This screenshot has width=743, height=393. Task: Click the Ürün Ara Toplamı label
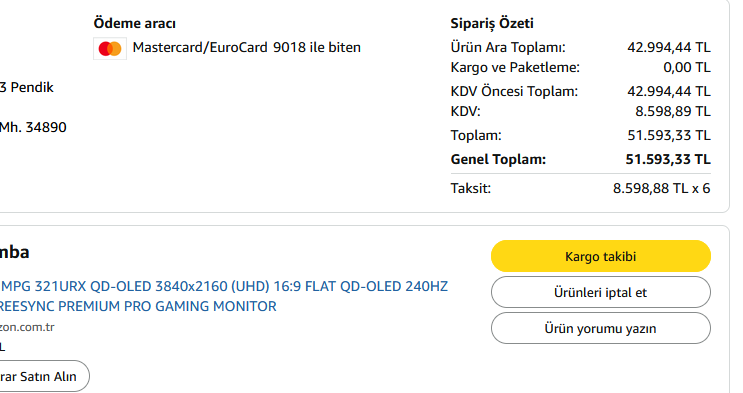tap(507, 47)
